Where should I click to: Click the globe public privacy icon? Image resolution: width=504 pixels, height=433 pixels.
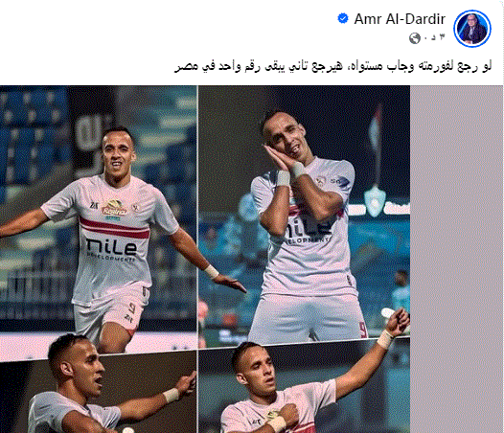[415, 38]
